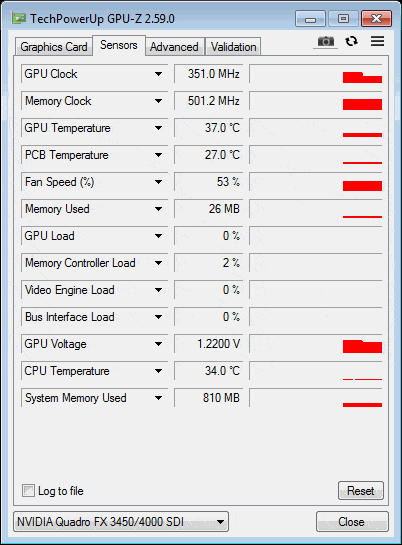The height and width of the screenshot is (545, 402).
Task: Click the refresh arrows icon
Action: click(x=351, y=41)
